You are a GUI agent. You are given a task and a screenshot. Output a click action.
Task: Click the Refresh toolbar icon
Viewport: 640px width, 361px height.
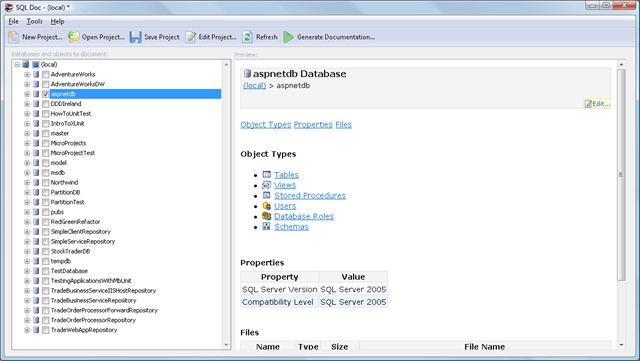(247, 37)
